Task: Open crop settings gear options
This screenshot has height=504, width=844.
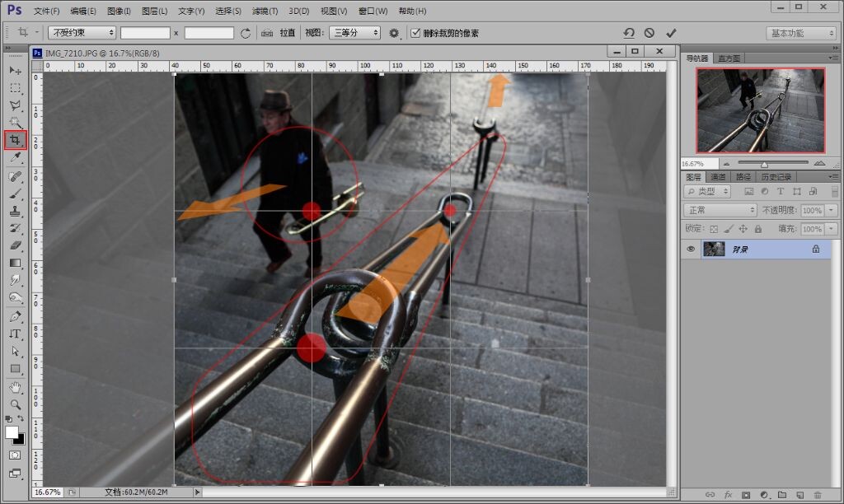Action: tap(394, 33)
